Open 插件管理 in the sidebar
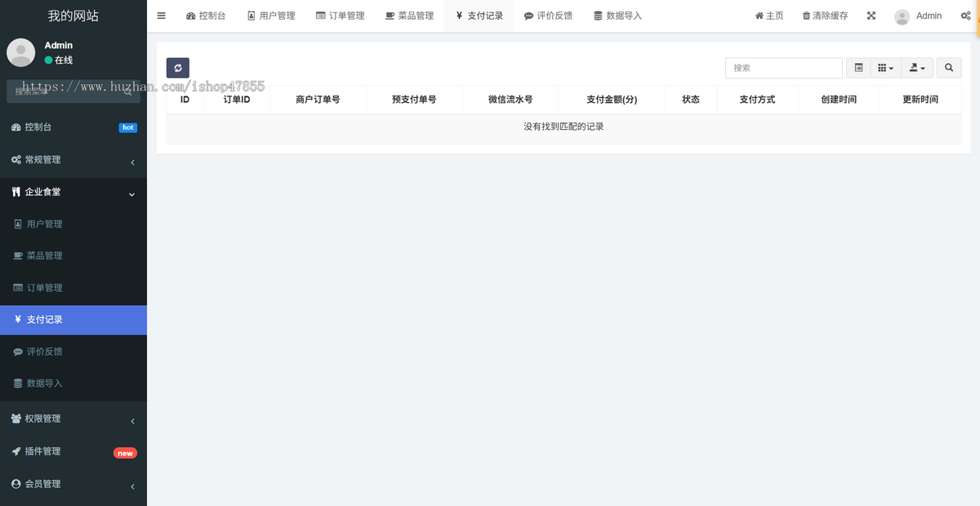Screen dimensions: 980x506 coord(73,451)
